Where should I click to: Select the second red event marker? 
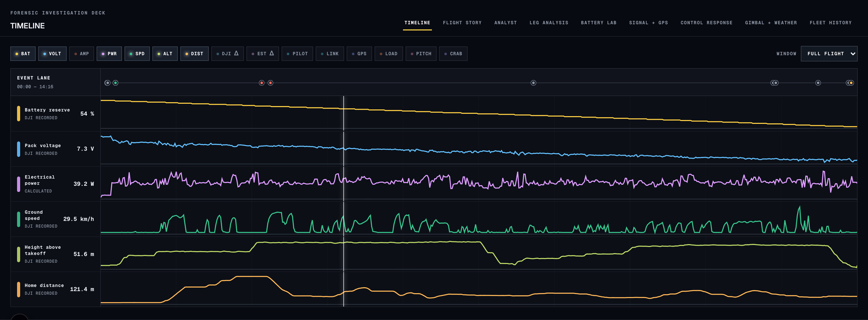(x=270, y=83)
